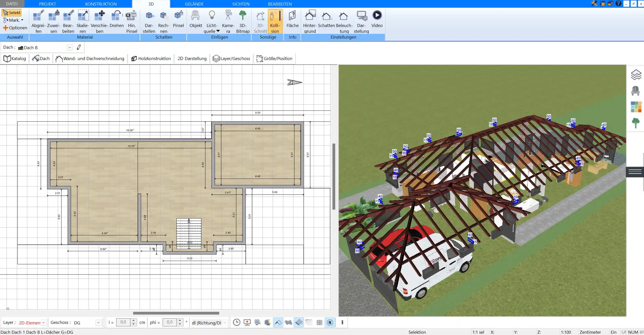This screenshot has width=644, height=335.
Task: Open the Geschoss DG dropdown
Action: coord(98,323)
